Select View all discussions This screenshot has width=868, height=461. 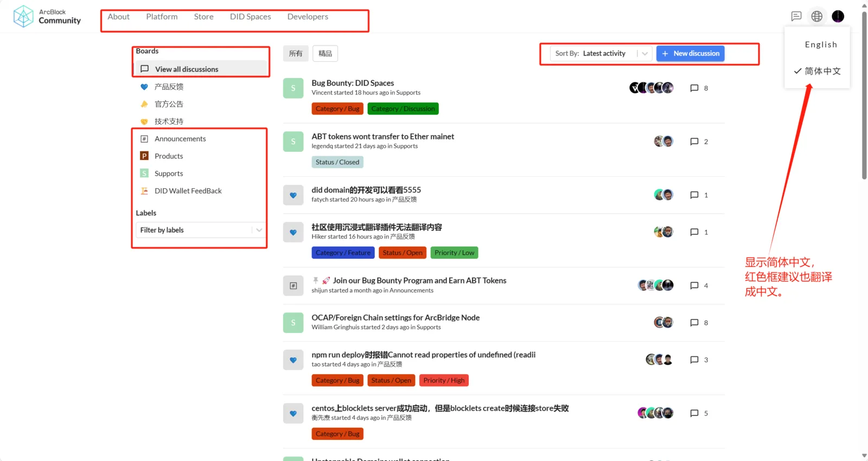tap(201, 69)
